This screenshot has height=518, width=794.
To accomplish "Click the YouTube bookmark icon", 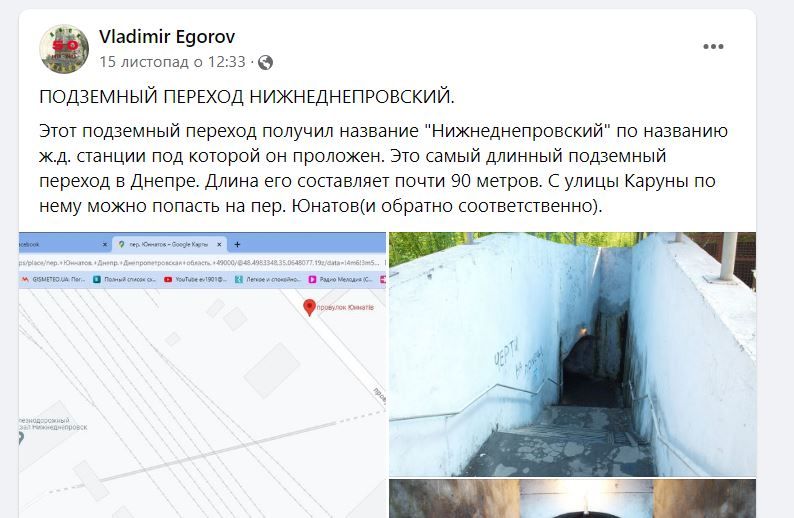I will coord(168,279).
